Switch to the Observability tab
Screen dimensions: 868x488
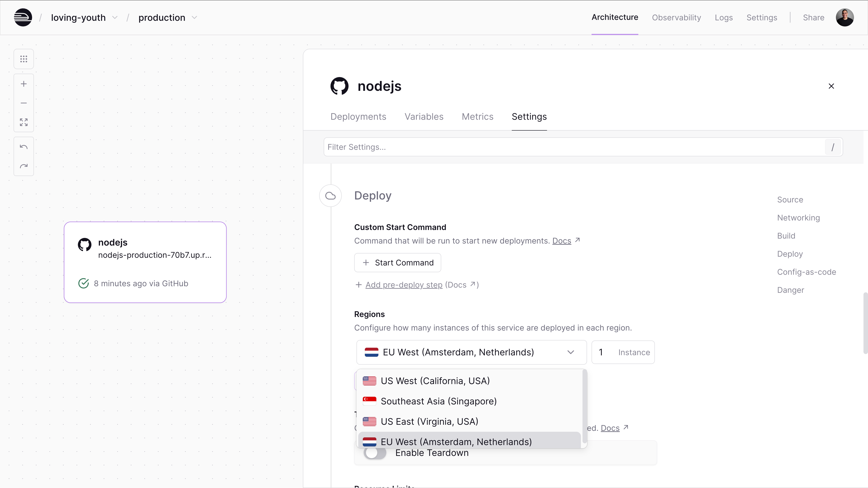tap(676, 18)
